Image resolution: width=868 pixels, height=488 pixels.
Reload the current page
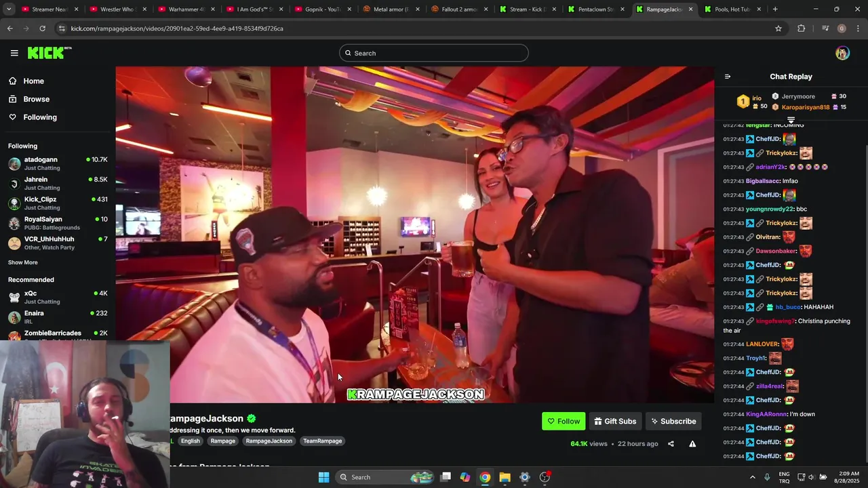pyautogui.click(x=42, y=28)
